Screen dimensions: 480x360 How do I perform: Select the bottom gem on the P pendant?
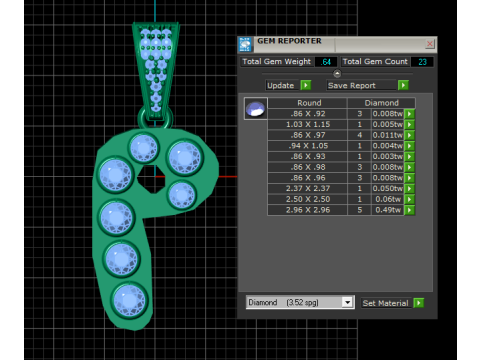click(x=130, y=300)
